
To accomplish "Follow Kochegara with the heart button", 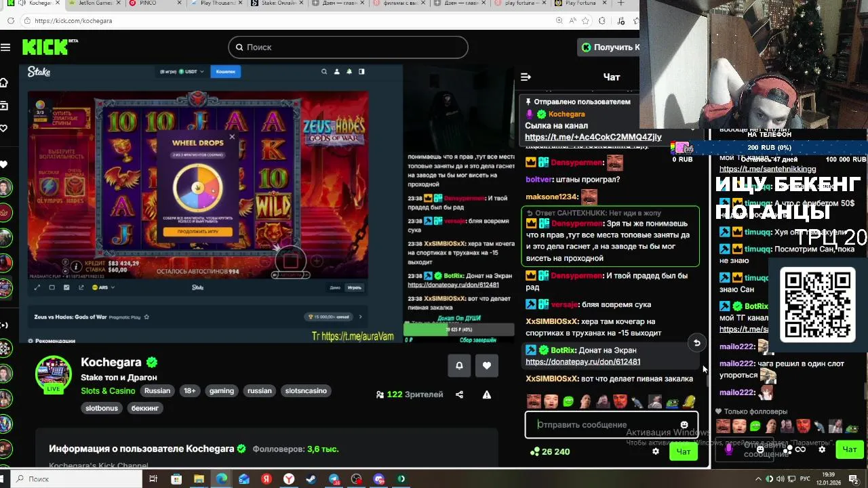I will pyautogui.click(x=486, y=365).
